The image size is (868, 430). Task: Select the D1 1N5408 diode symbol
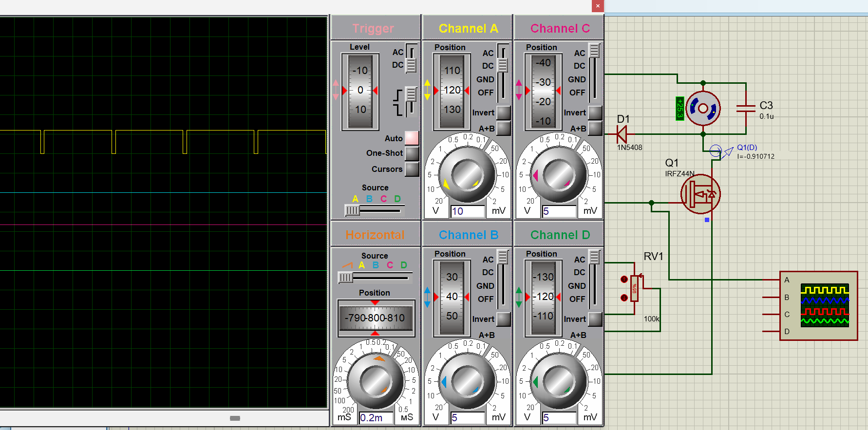622,134
